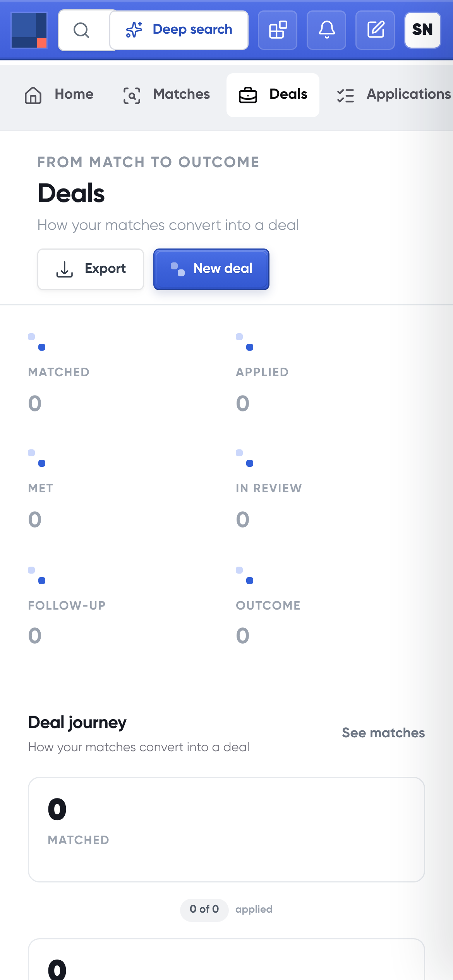Open search with the magnifier icon
Image resolution: width=453 pixels, height=980 pixels.
[81, 30]
